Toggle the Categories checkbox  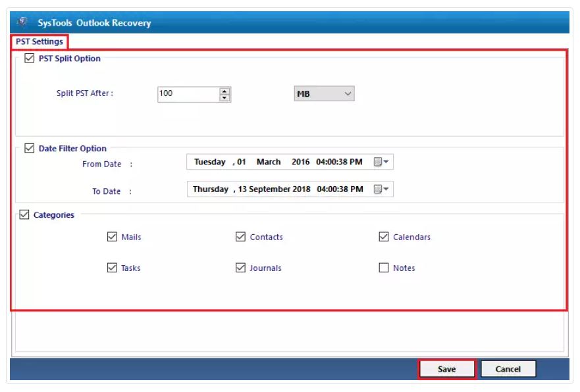24,214
